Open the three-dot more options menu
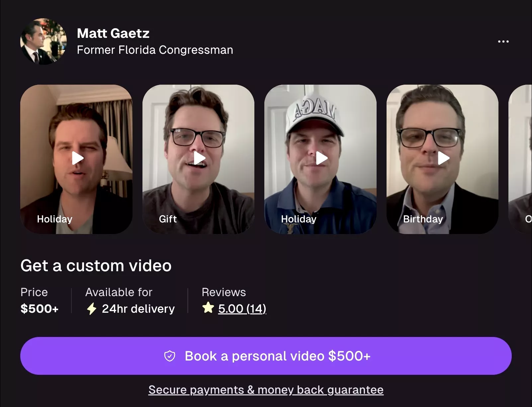This screenshot has height=407, width=532. click(x=503, y=41)
